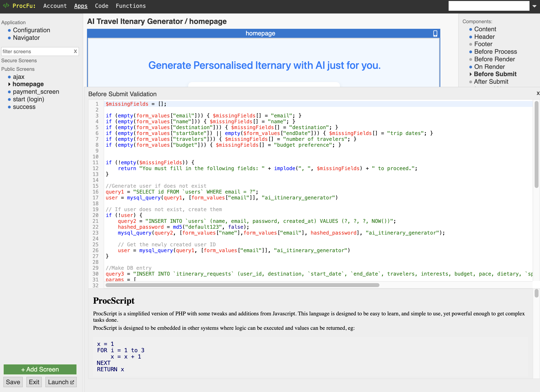This screenshot has width=540, height=392.
Task: Close the Before Submit Validation panel
Action: [x=538, y=93]
